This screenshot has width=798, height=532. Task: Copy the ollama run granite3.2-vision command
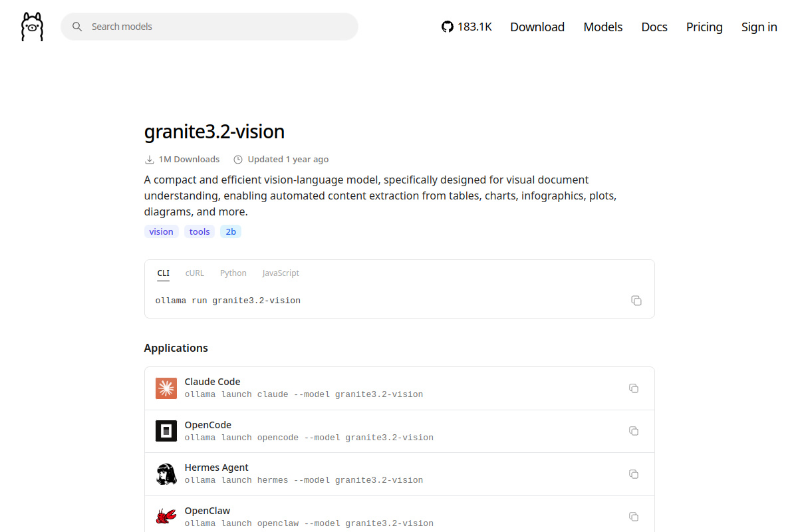tap(636, 301)
